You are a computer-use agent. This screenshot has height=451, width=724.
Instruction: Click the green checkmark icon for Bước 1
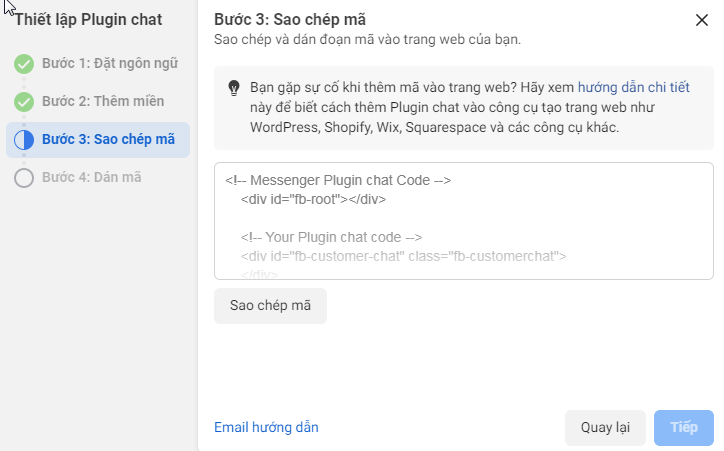[x=24, y=64]
